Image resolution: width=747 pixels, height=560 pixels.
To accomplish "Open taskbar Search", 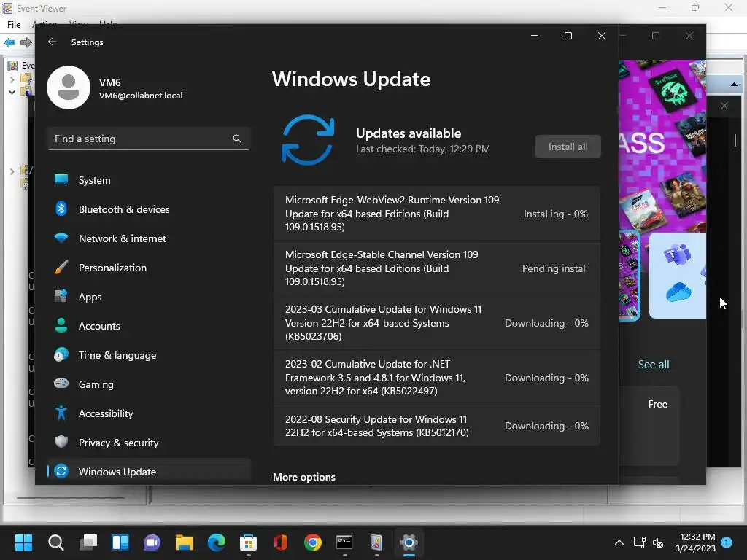I will click(55, 542).
